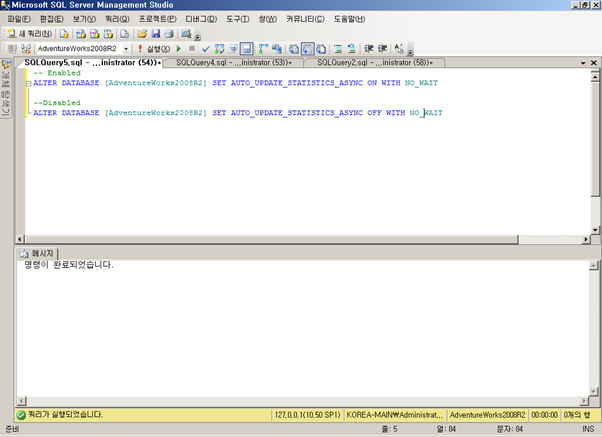Specify values for template parameters icon
Viewport: 602px width, 437px height.
399,49
